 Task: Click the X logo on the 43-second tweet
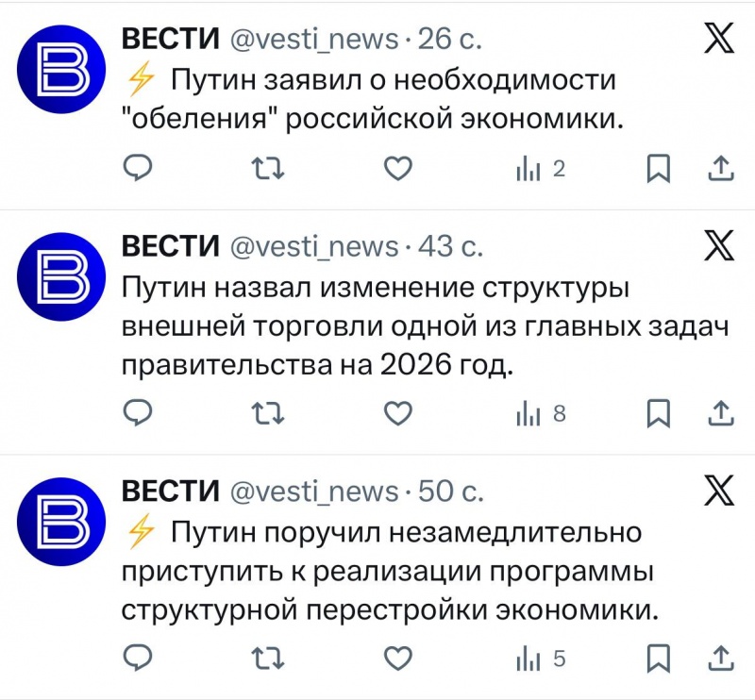click(x=720, y=247)
